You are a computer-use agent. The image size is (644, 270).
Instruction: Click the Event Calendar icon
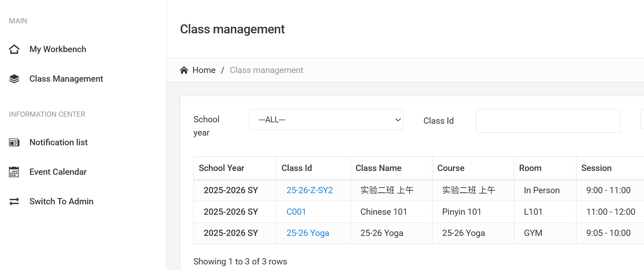coord(14,172)
